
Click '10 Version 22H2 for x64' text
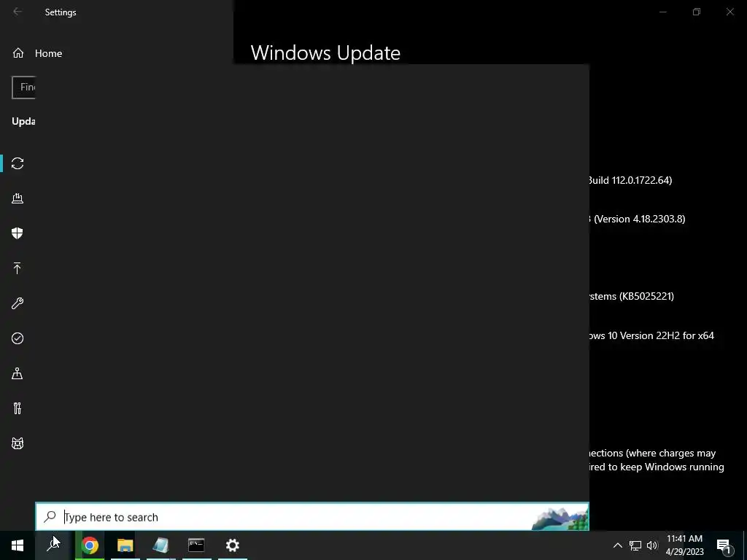[661, 335]
